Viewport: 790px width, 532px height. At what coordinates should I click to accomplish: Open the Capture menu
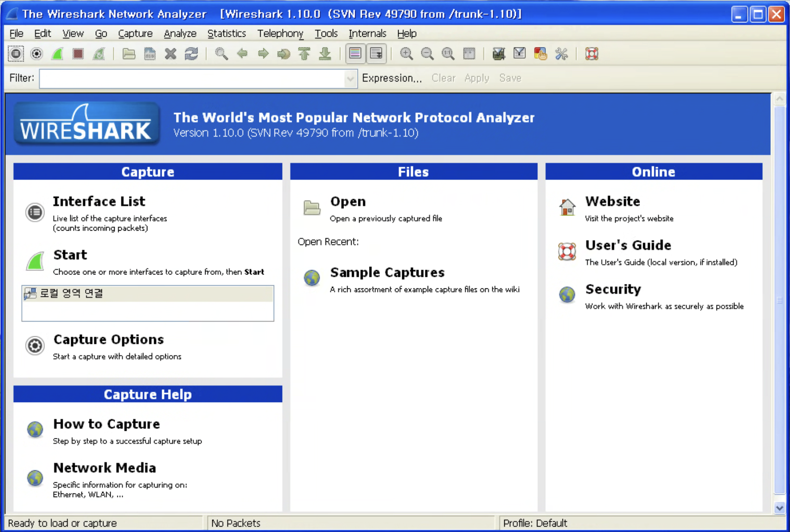coord(135,34)
